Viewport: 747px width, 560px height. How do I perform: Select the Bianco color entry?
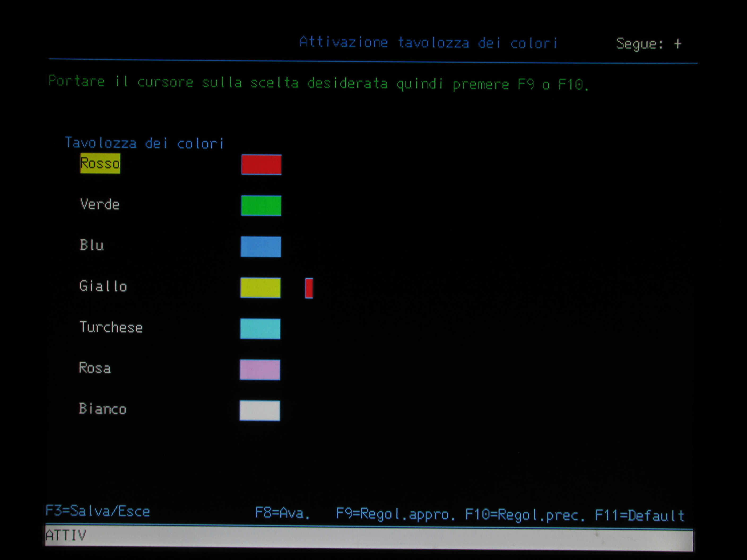(x=102, y=409)
